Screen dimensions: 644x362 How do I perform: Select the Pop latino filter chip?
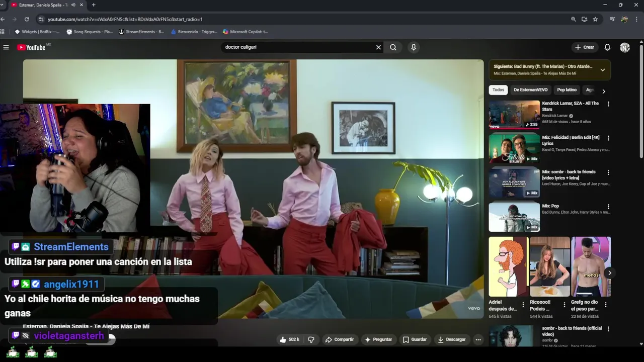click(x=567, y=90)
